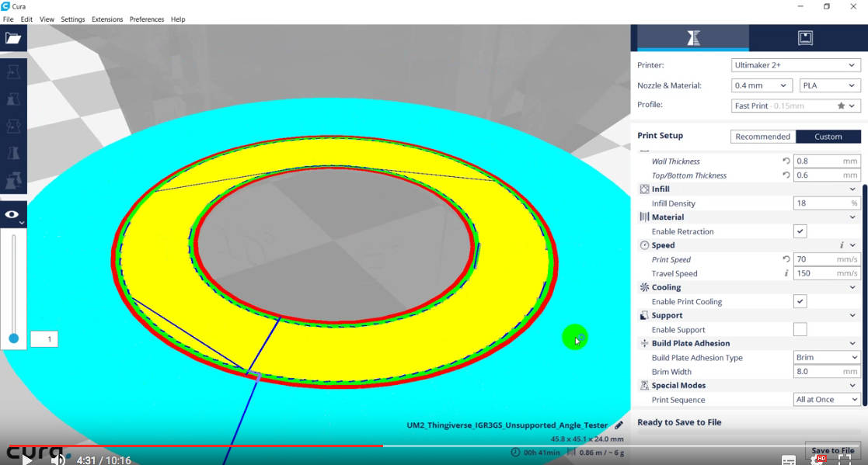Collapse the Material section chevron
Viewport: 868px width, 465px height.
click(852, 217)
